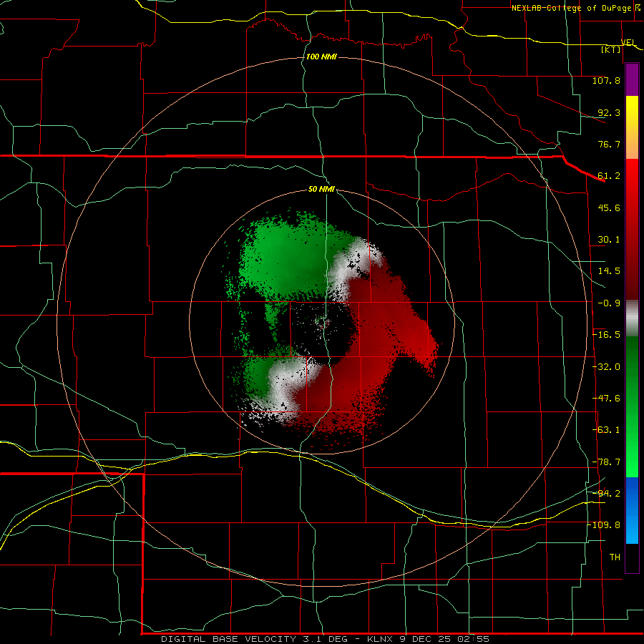The height and width of the screenshot is (644, 644).
Task: Select the 61.2 legend value
Action: 609,176
